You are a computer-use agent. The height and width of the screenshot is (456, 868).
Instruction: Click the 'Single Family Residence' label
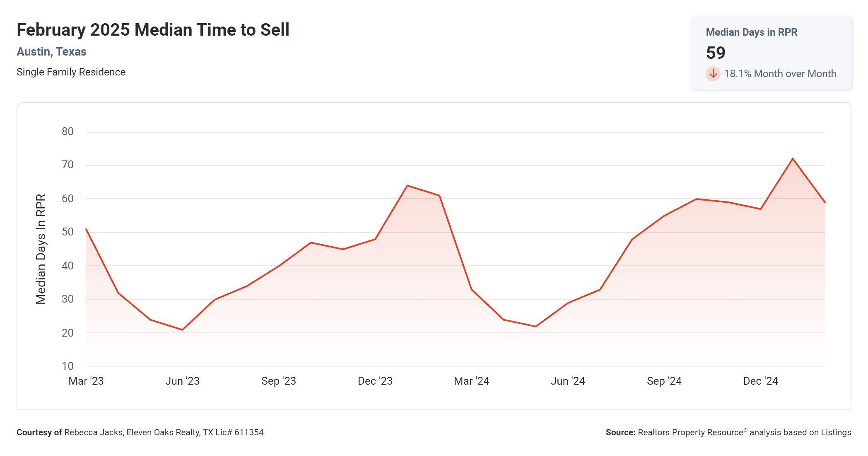click(x=71, y=72)
